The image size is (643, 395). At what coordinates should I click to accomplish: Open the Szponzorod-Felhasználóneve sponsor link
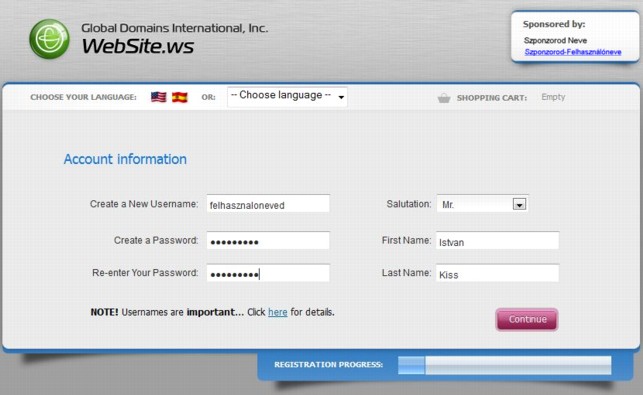point(573,52)
